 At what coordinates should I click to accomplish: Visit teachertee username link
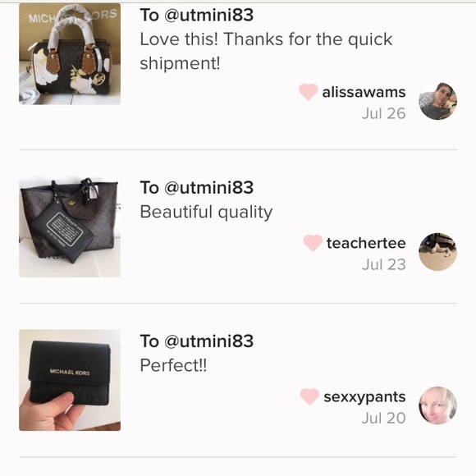366,243
